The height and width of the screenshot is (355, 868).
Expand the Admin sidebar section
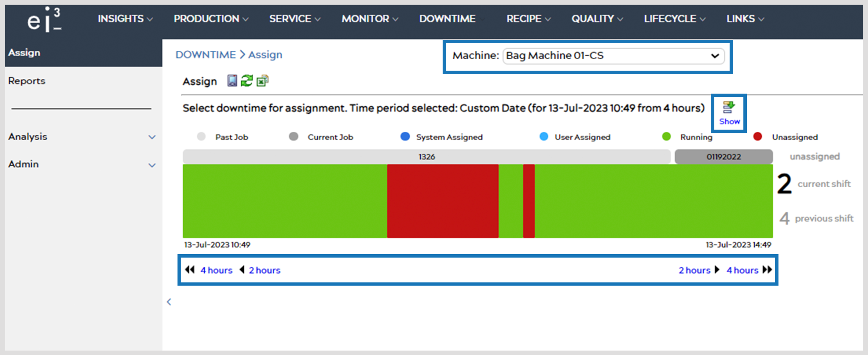coord(82,164)
